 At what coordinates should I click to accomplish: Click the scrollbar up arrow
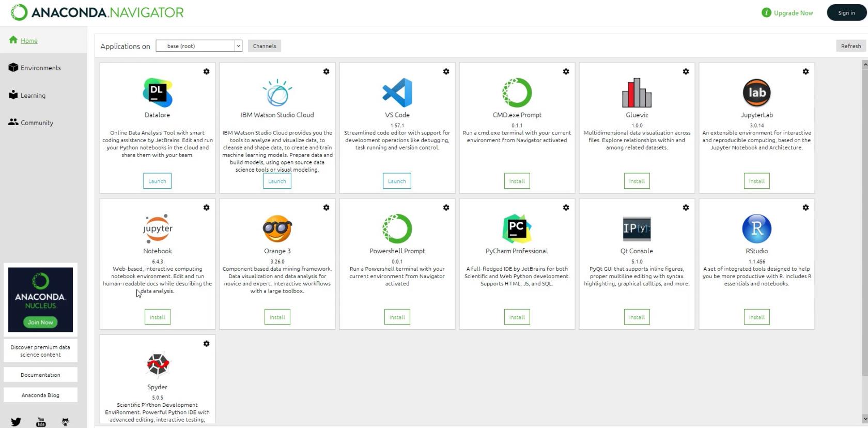[x=864, y=64]
